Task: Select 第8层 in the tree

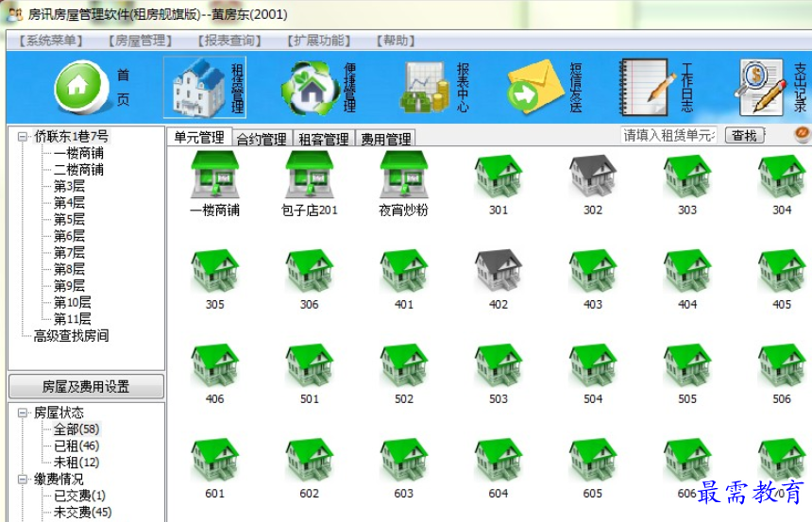Action: click(x=69, y=269)
